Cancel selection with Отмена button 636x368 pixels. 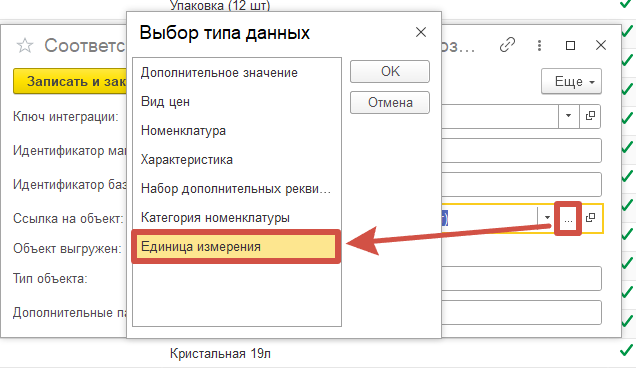click(x=390, y=102)
